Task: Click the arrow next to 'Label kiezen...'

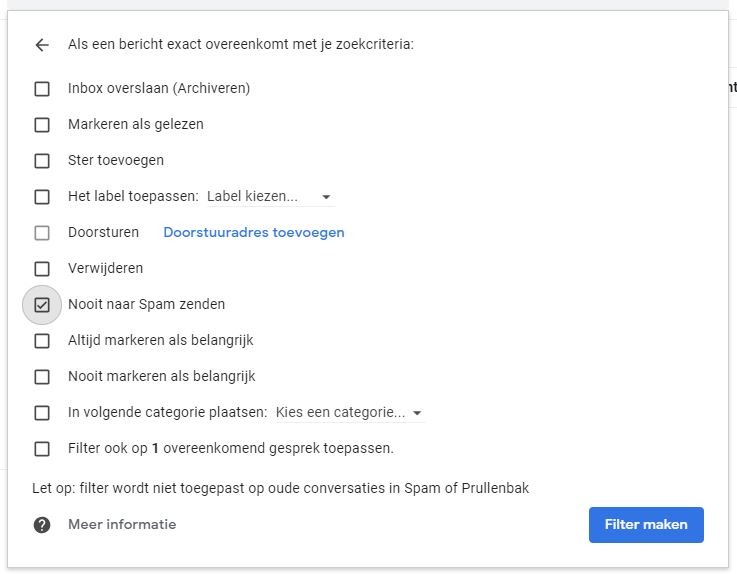Action: (326, 198)
